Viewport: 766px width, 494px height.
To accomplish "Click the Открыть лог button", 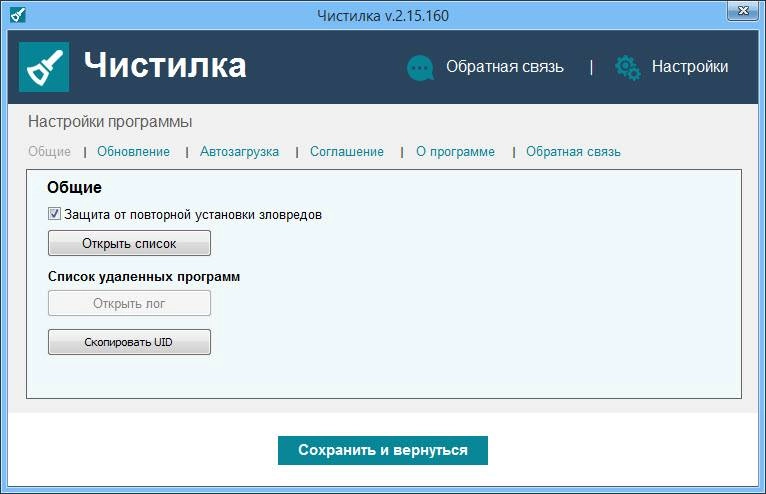I will tap(129, 303).
